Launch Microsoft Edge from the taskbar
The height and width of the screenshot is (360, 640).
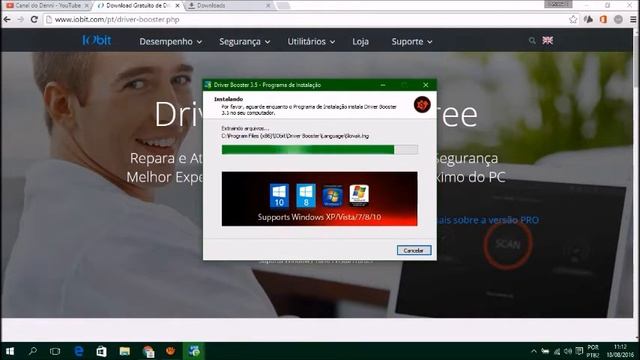78,351
